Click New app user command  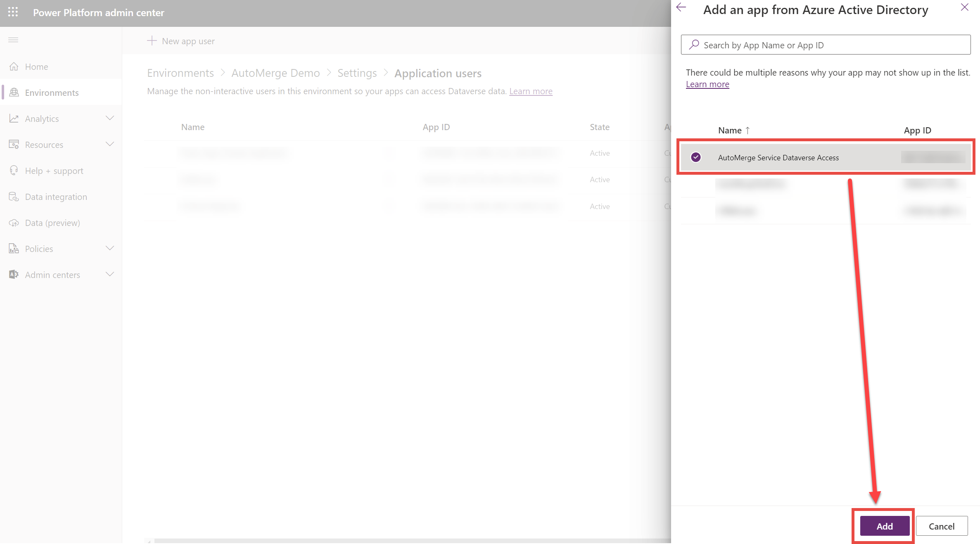181,41
